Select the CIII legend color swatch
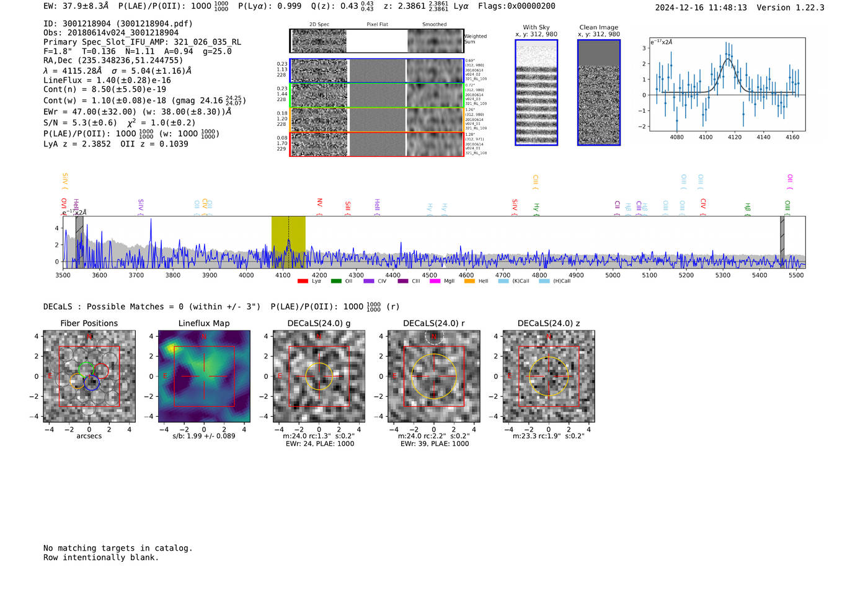The image size is (868, 591). click(x=403, y=281)
